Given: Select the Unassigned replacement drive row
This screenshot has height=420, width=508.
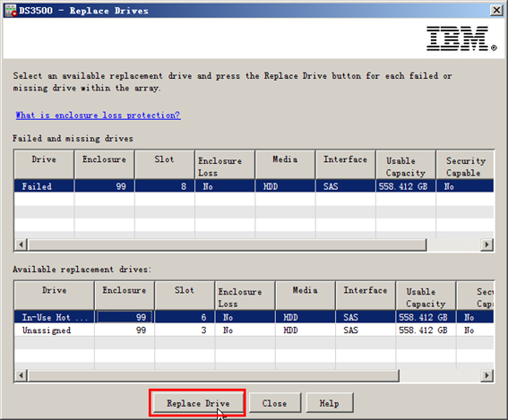Looking at the screenshot, I should click(254, 330).
